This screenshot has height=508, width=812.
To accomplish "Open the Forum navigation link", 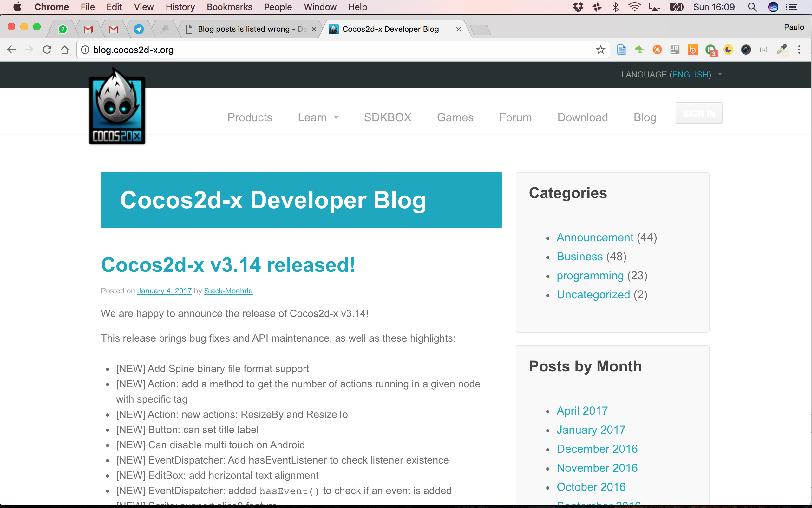I will (515, 117).
